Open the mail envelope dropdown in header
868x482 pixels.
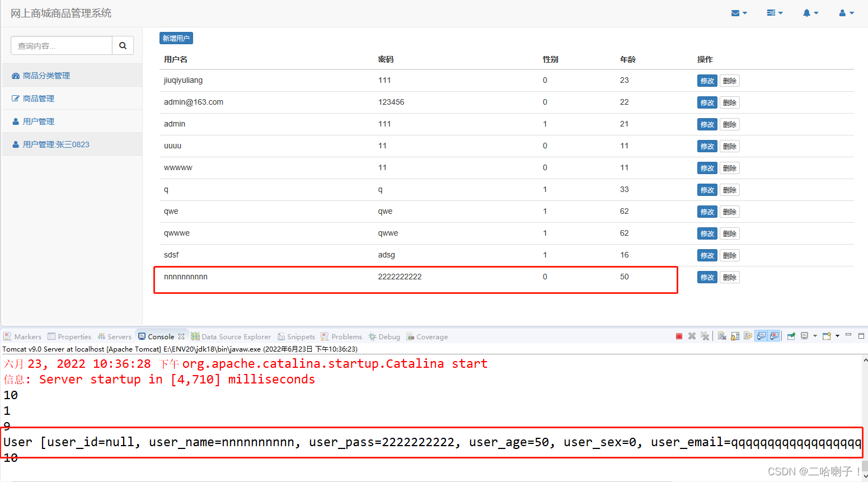739,13
